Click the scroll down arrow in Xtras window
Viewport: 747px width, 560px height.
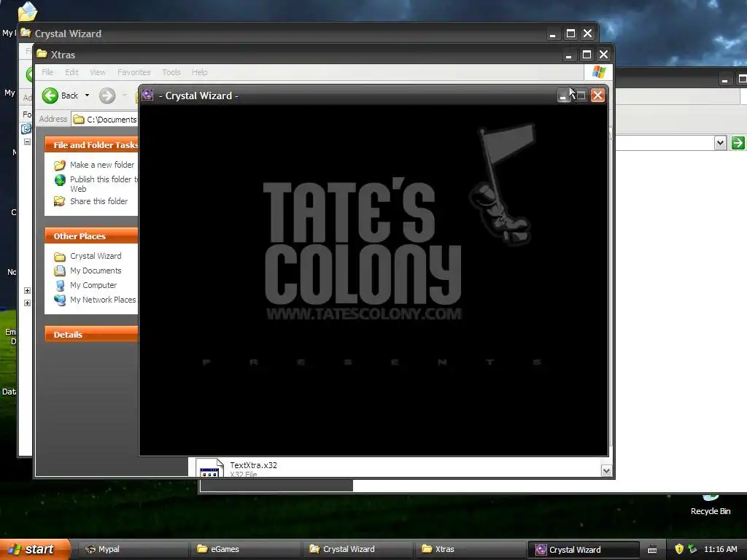[x=606, y=470]
